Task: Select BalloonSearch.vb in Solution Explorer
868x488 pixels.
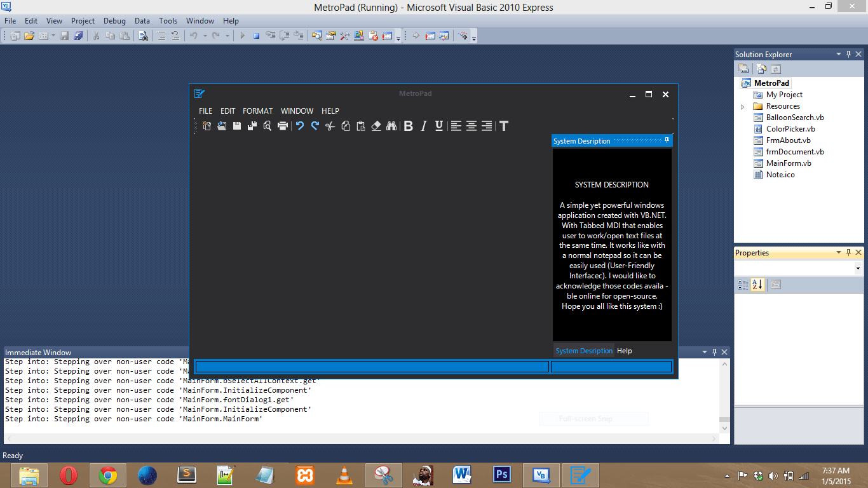Action: tap(795, 118)
